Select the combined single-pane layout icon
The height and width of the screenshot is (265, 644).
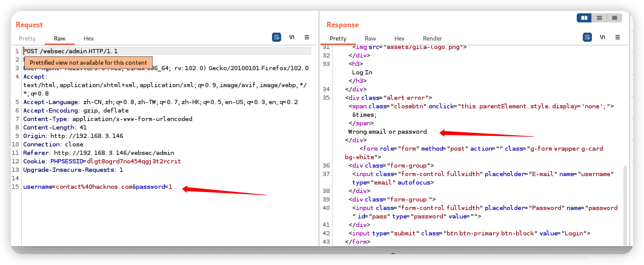pyautogui.click(x=614, y=18)
